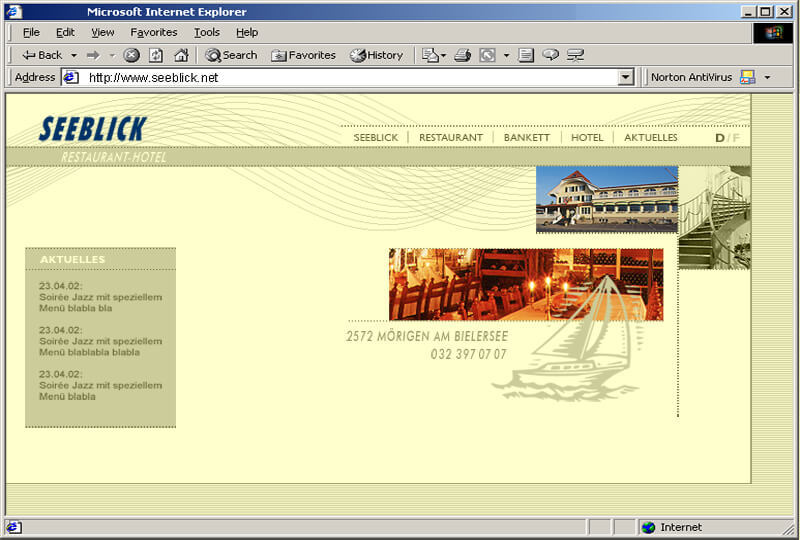Open the HOTEL navigation link
The image size is (800, 540).
587,137
